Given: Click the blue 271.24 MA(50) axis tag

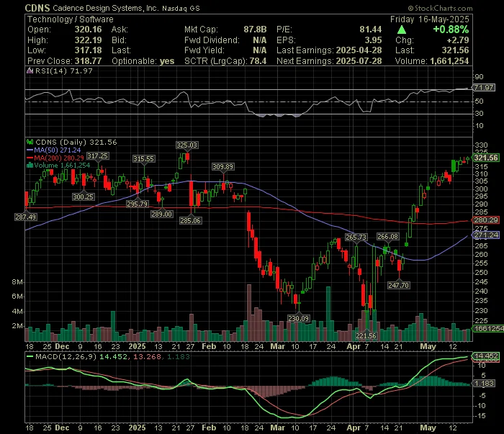Looking at the screenshot, I should 486,235.
